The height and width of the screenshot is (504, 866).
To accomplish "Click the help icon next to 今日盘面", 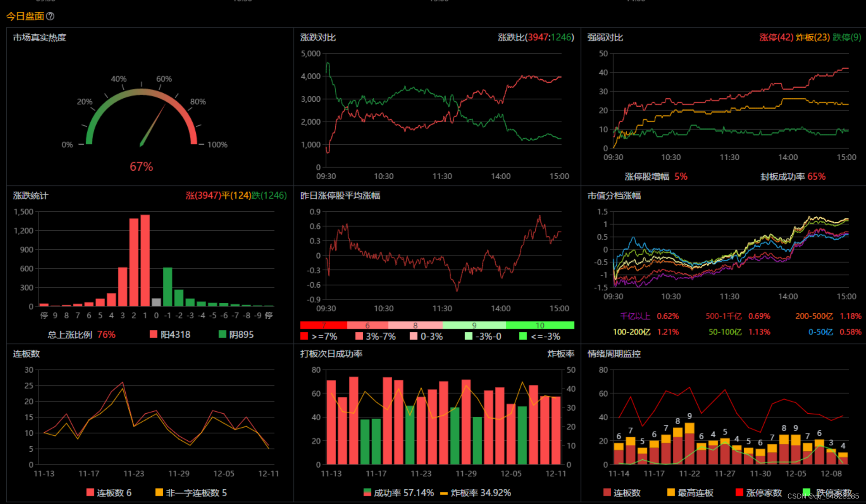I will [50, 16].
